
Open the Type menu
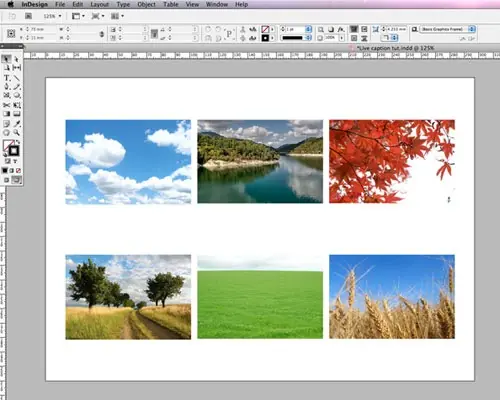click(123, 4)
